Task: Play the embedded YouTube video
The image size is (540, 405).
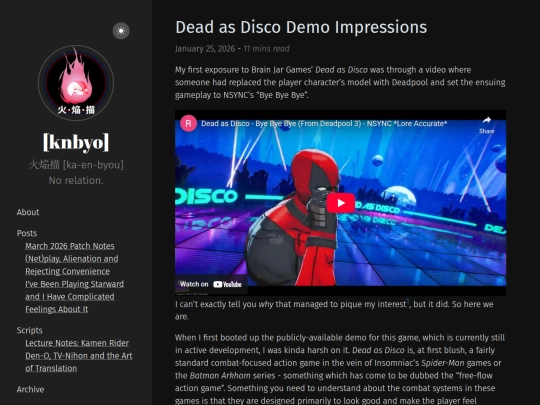Action: 341,203
